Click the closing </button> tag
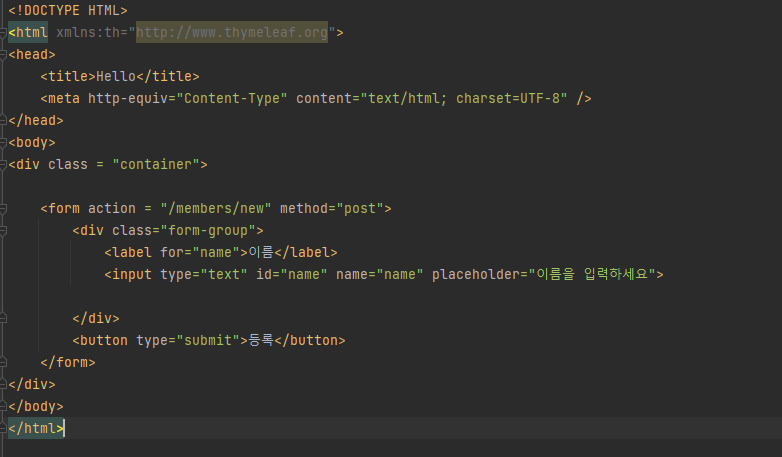This screenshot has width=782, height=457. [x=310, y=340]
